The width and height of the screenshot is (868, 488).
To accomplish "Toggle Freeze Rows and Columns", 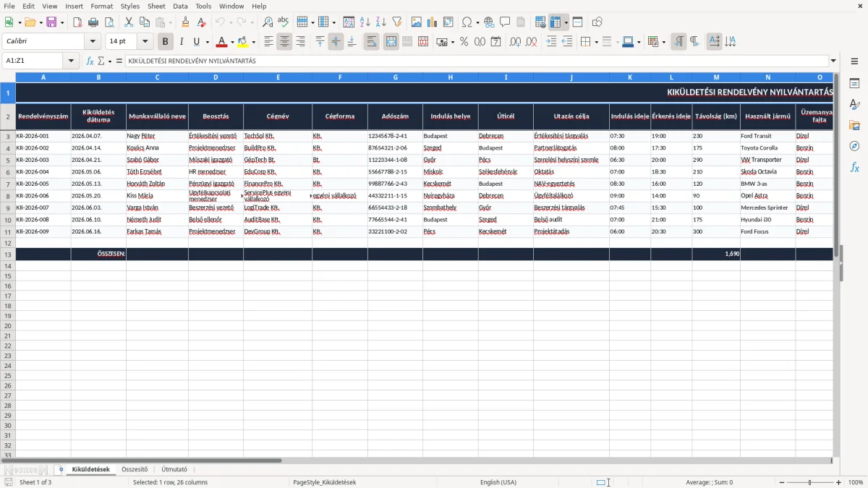I will click(x=556, y=22).
